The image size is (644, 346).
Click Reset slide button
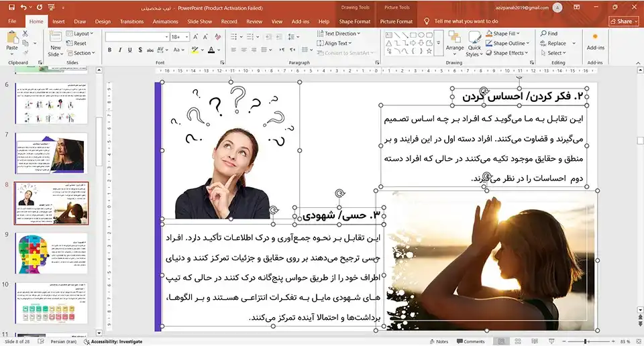(x=76, y=43)
